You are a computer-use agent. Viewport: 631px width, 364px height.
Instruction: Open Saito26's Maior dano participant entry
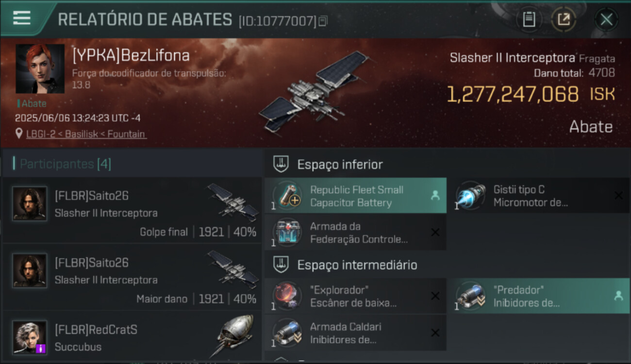[132, 277]
